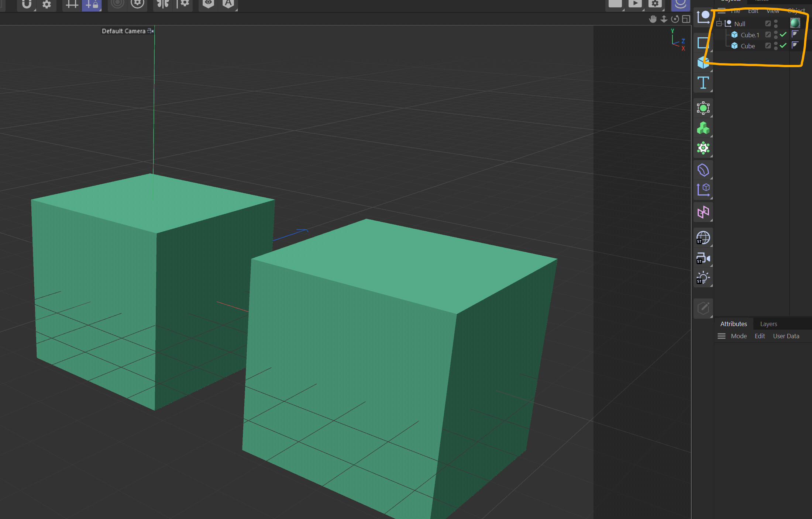Select Cube.1 in object manager
The height and width of the screenshot is (519, 812).
click(750, 35)
